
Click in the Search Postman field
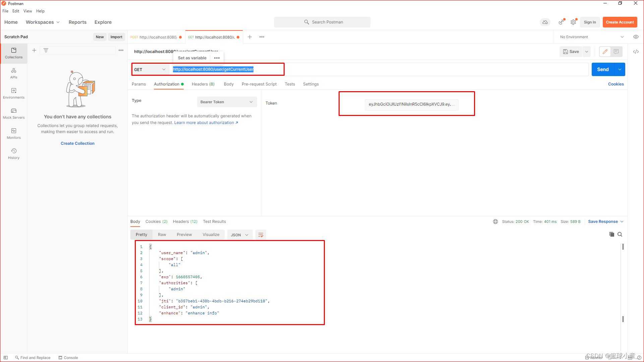pyautogui.click(x=322, y=22)
